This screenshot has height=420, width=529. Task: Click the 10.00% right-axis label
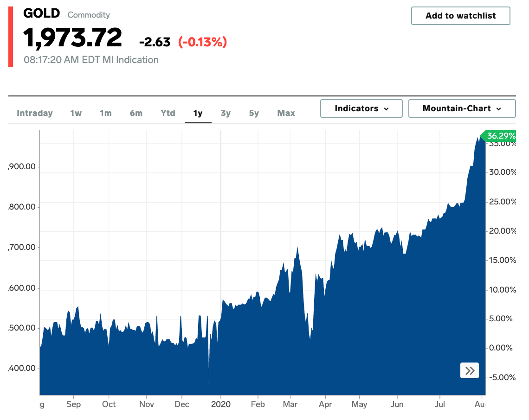503,290
